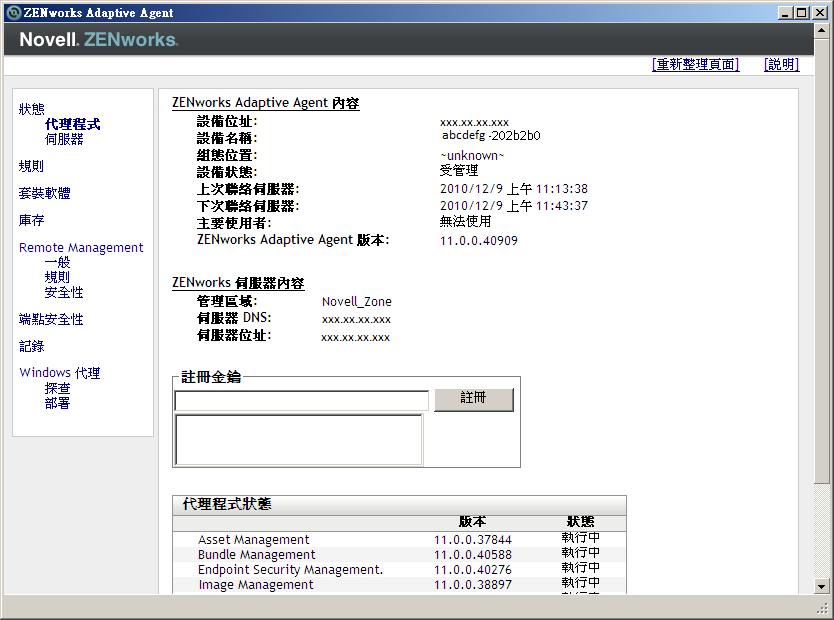
Task: Click the agent version 11.0.0.40909
Action: pos(479,241)
